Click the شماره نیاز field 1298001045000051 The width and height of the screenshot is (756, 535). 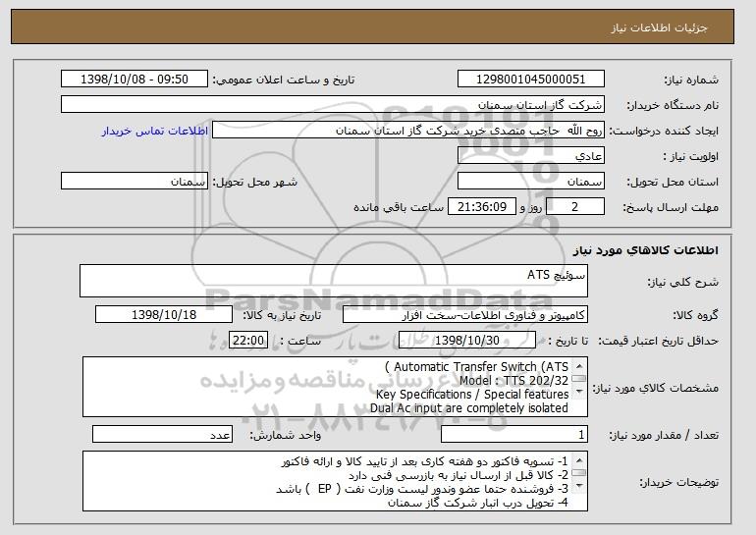531,80
